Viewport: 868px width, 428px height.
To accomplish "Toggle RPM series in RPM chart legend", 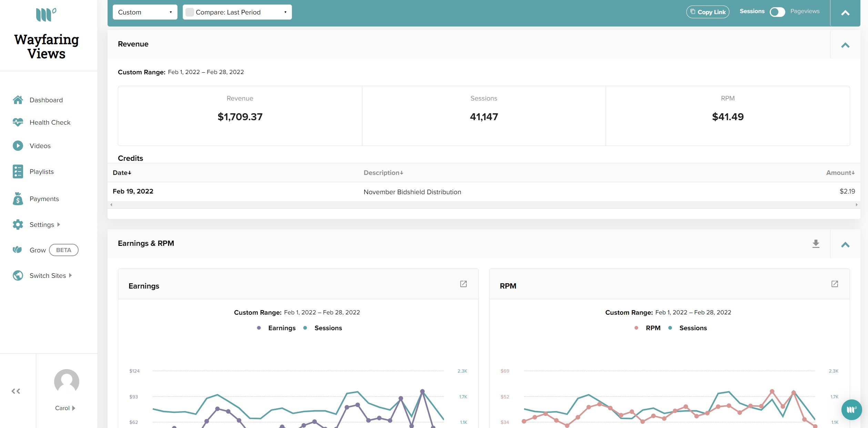I will click(647, 328).
